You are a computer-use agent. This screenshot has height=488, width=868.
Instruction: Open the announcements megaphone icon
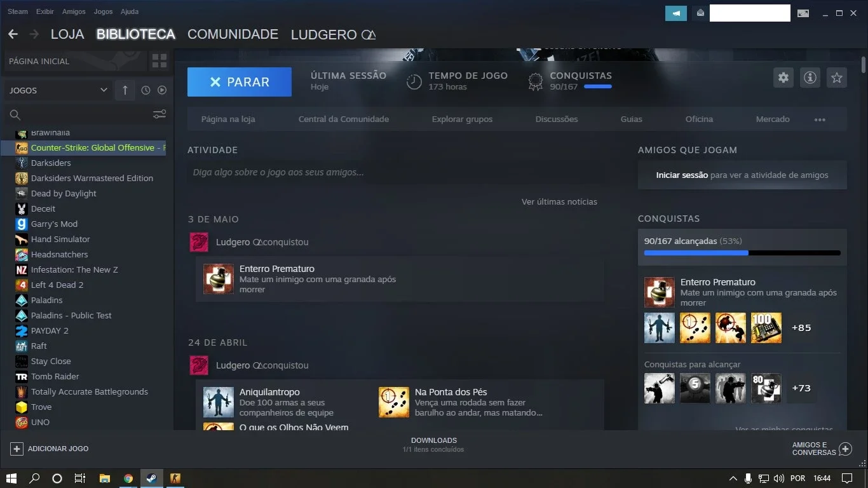click(x=676, y=13)
